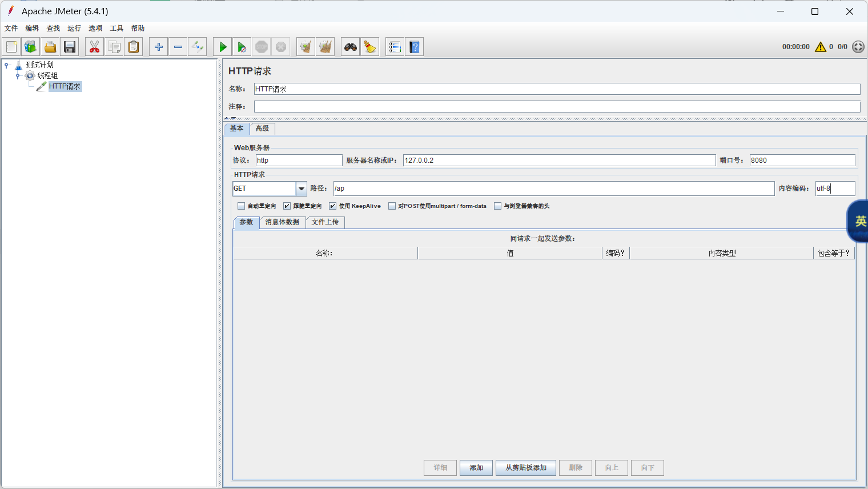
Task: Click the Copy icon in toolbar
Action: (x=114, y=47)
